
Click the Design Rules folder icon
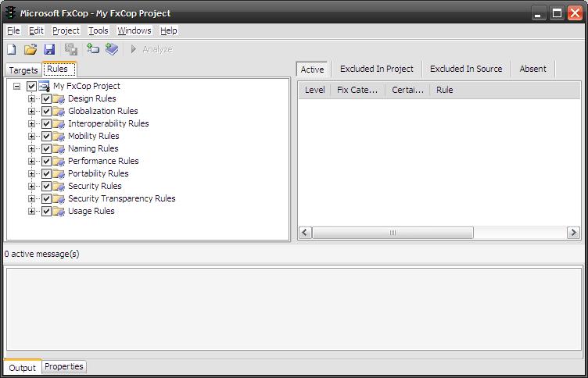[x=59, y=99]
